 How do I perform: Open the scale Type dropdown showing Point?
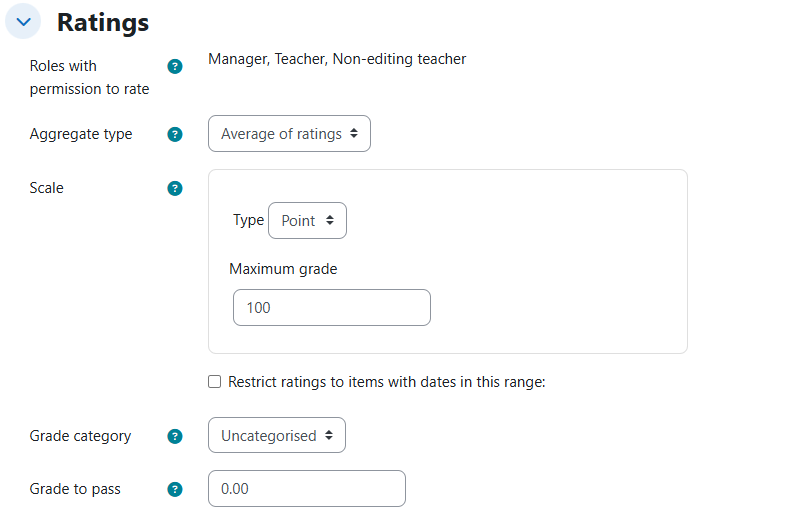[x=307, y=221]
